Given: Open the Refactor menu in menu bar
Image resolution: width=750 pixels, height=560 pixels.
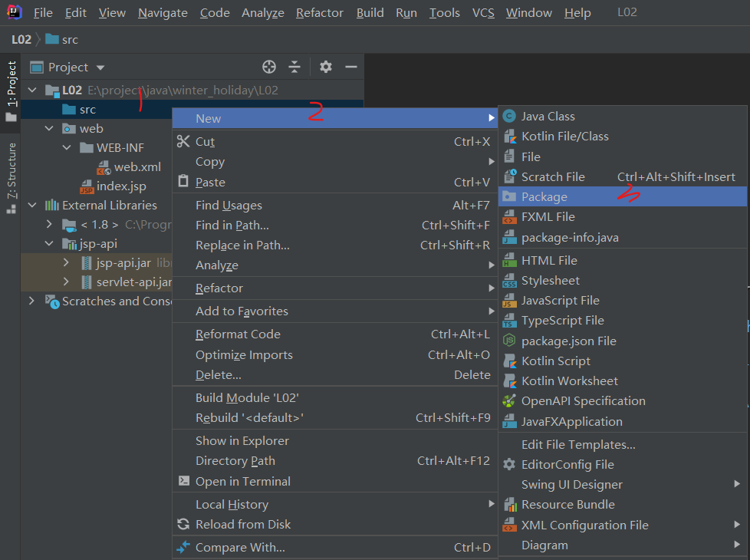Looking at the screenshot, I should pos(320,12).
